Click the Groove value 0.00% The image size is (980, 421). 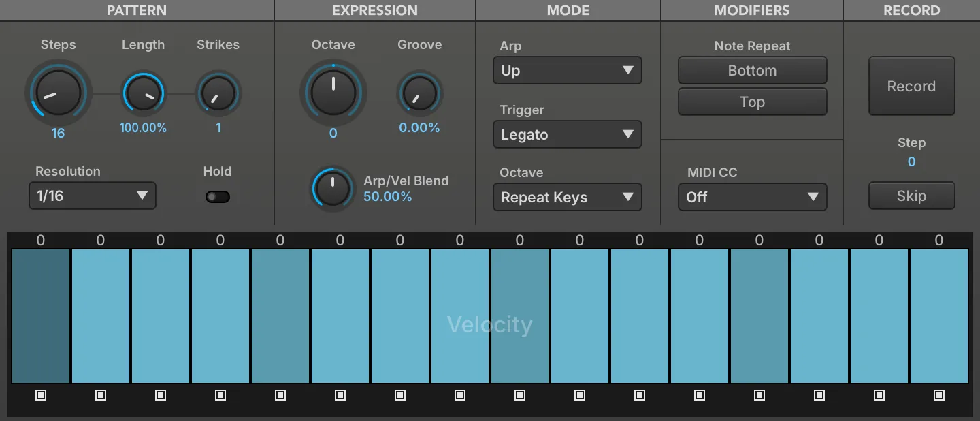(x=420, y=127)
